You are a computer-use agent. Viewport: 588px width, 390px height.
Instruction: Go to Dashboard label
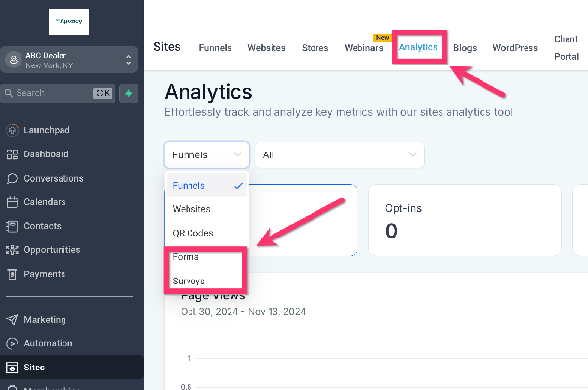point(46,154)
